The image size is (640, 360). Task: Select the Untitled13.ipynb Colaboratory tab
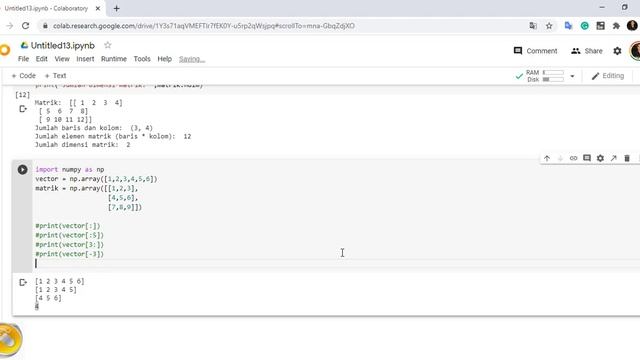pos(46,8)
